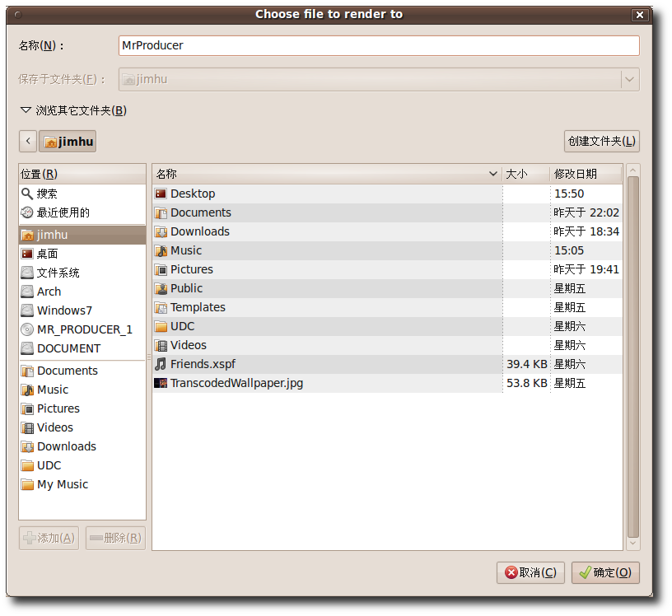
Task: Click the 删除 remove bookmark button
Action: click(116, 538)
